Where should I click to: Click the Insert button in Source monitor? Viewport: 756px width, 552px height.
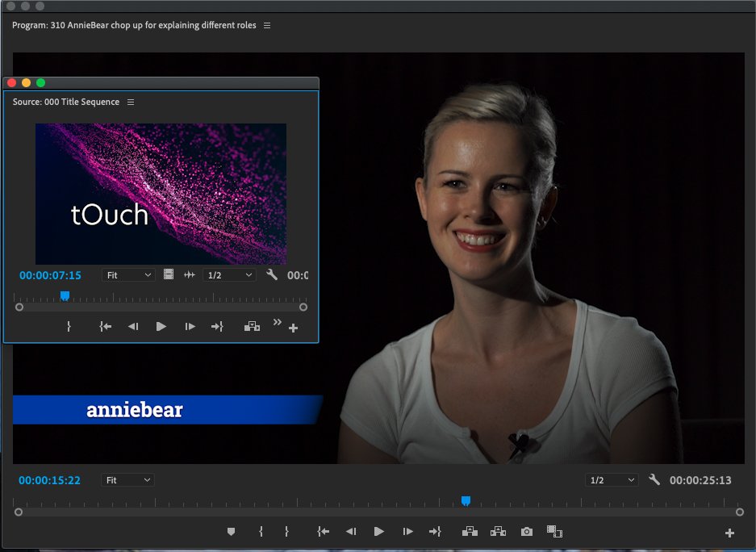click(252, 327)
